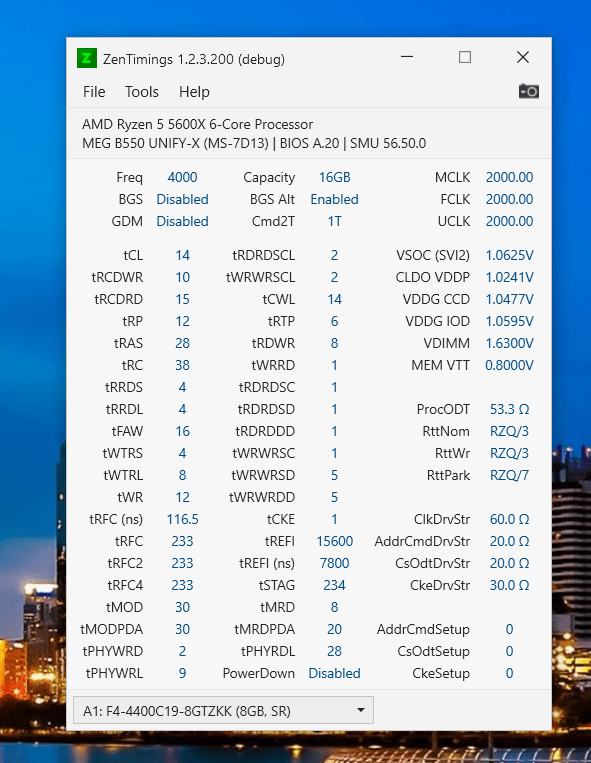Click the tPHYWRL value 9

(182, 673)
